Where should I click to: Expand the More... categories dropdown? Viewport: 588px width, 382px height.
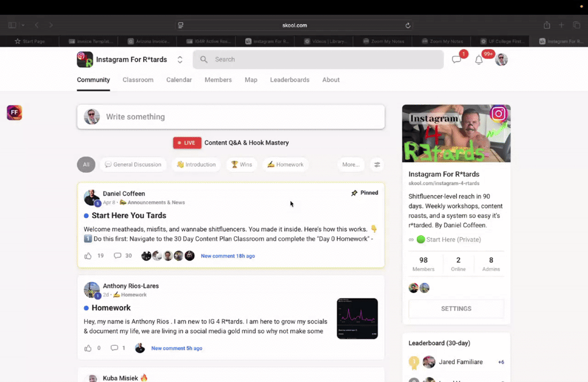[x=351, y=165]
